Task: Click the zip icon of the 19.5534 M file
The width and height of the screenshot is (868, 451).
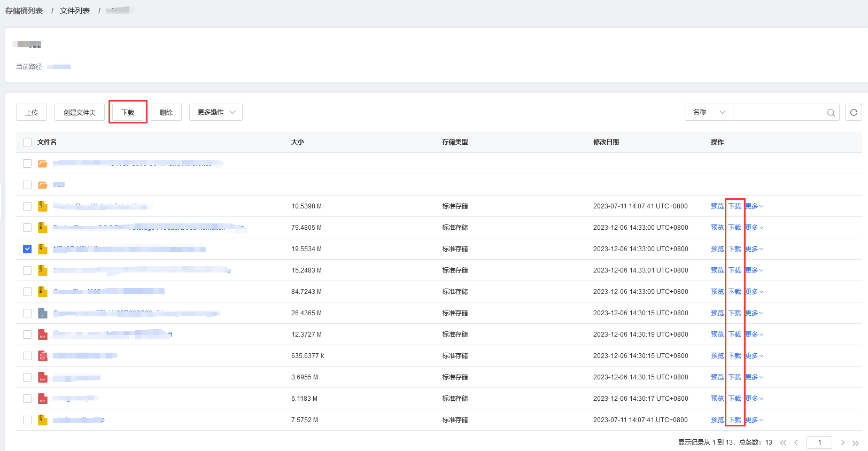Action: point(43,249)
